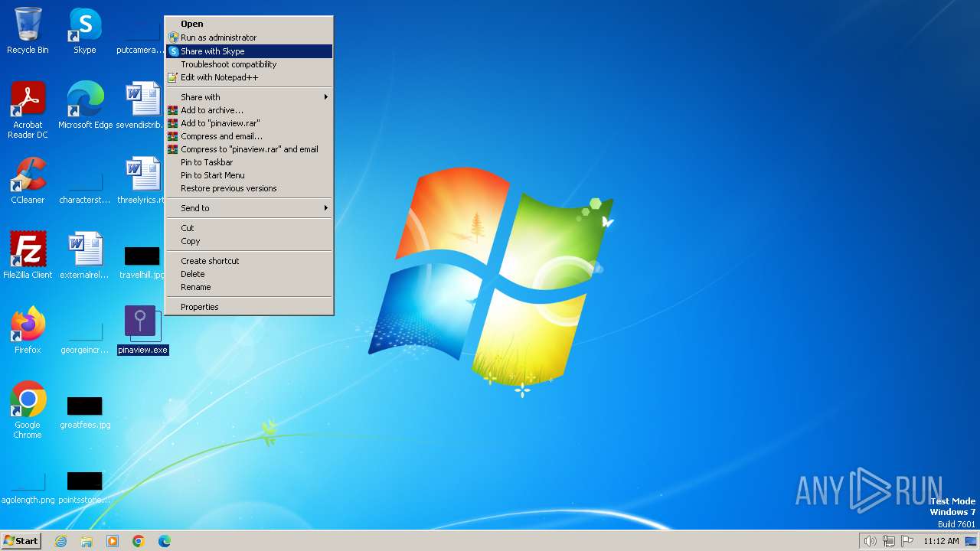The image size is (980, 551).
Task: Choose Share with Skype
Action: point(250,51)
